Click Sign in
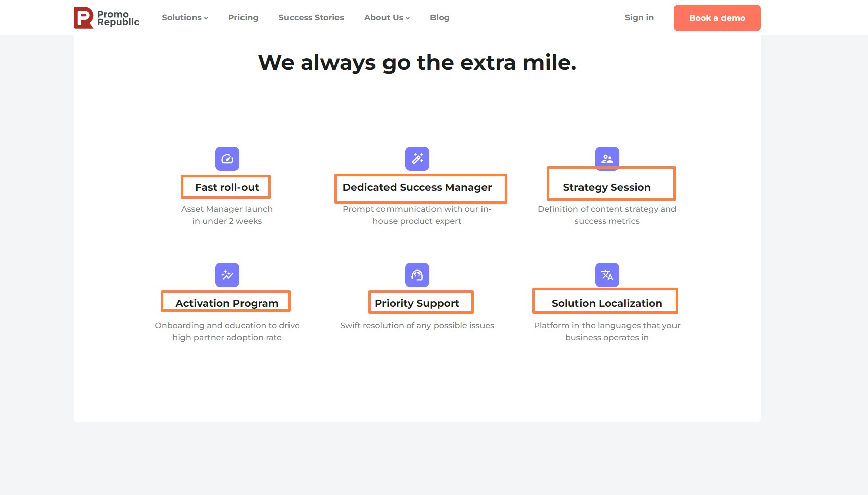The image size is (868, 495). [x=639, y=18]
